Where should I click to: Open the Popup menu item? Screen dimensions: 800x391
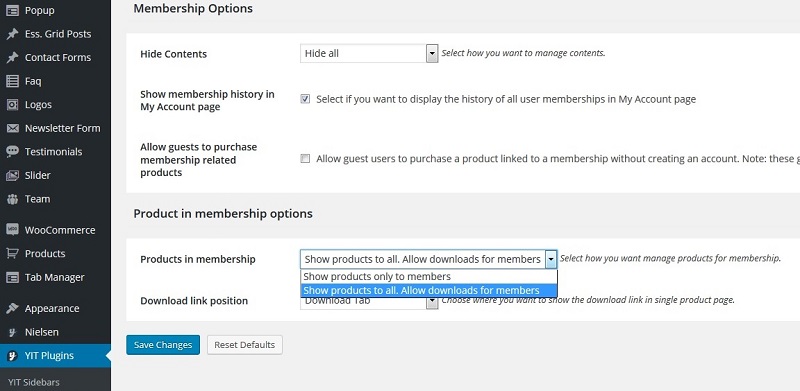click(x=39, y=10)
